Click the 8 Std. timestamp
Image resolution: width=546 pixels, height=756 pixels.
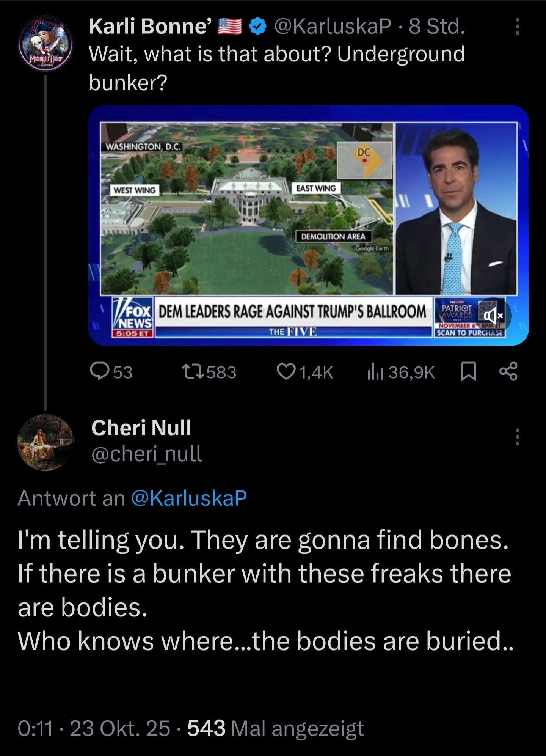click(x=436, y=27)
